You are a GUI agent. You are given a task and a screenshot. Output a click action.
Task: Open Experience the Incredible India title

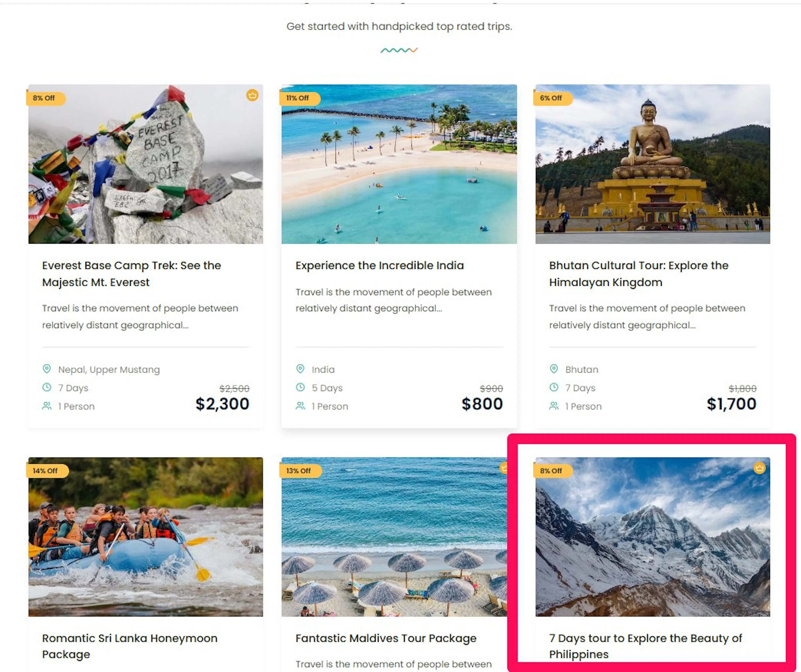click(379, 266)
